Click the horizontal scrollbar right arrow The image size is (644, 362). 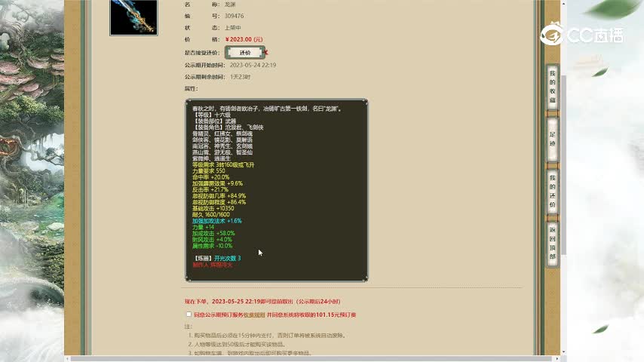pyautogui.click(x=557, y=359)
